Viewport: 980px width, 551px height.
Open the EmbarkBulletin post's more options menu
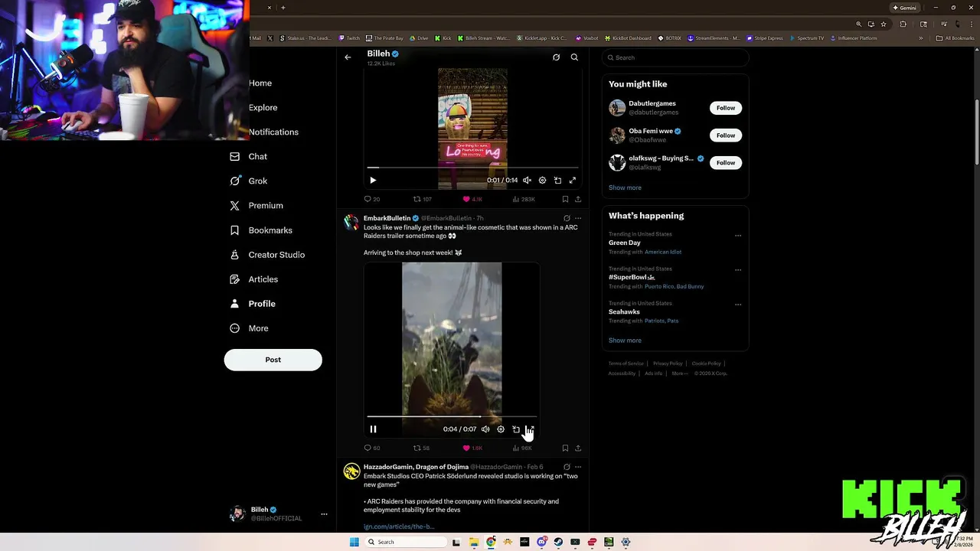click(x=578, y=218)
